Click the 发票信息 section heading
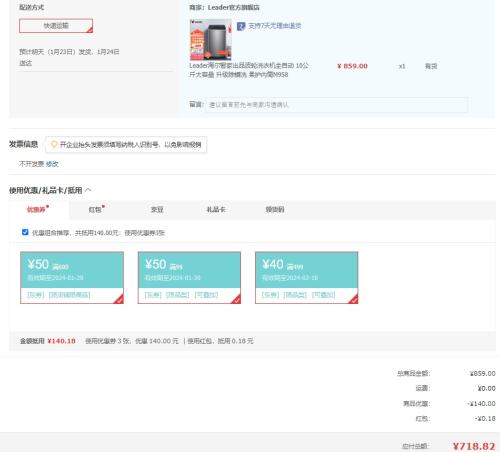Viewport: 500px width, 452px height. click(x=23, y=144)
